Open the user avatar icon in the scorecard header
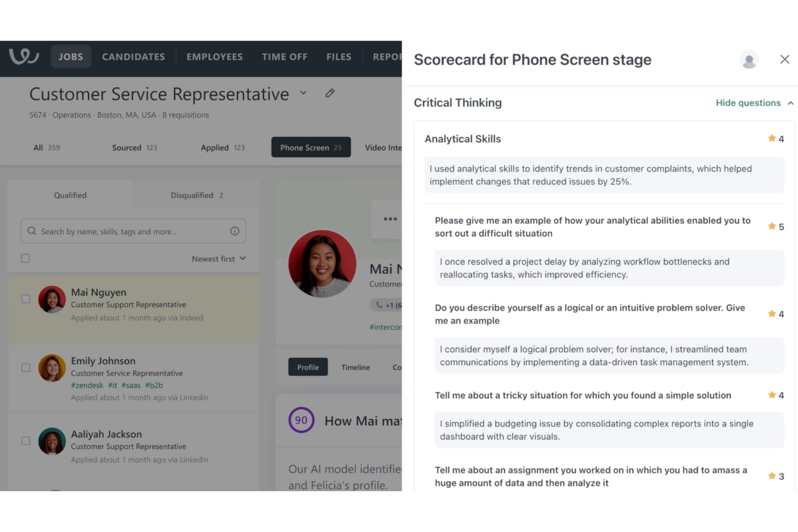The width and height of the screenshot is (798, 532). 749,59
